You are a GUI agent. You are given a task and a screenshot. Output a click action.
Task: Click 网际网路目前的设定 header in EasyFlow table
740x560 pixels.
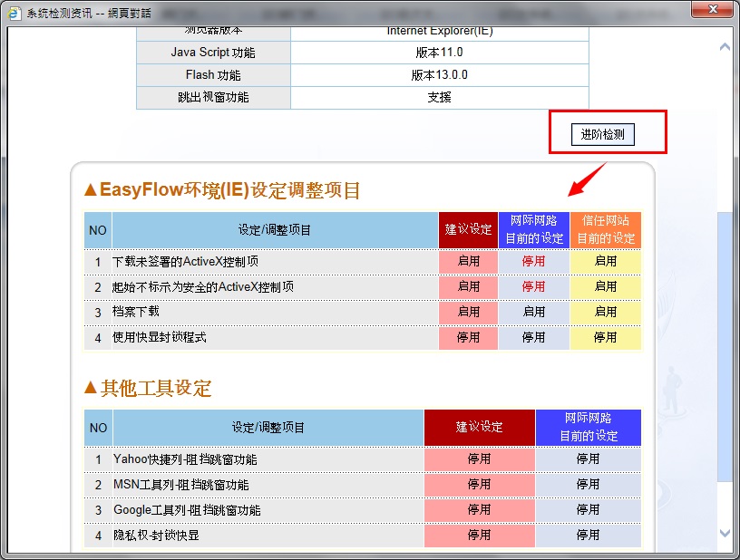click(x=534, y=230)
